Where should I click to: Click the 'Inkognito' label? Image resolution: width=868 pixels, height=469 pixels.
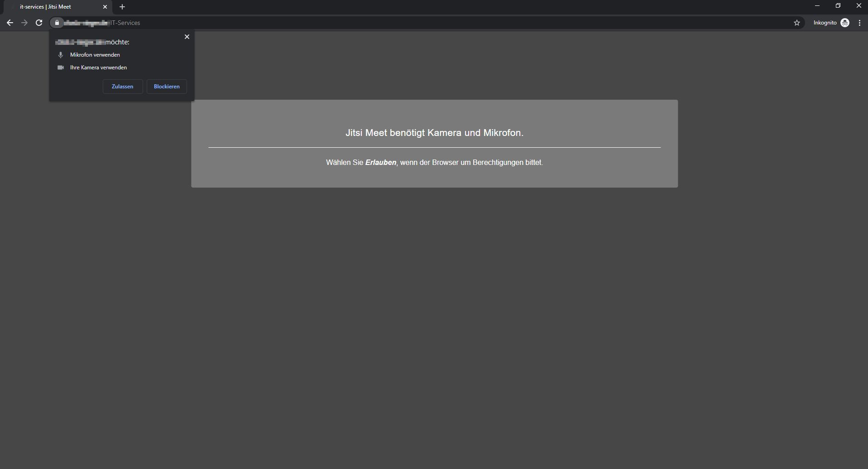click(x=825, y=23)
